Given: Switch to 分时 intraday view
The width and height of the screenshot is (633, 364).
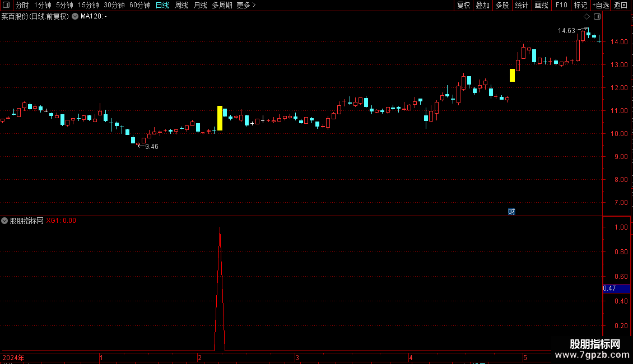Looking at the screenshot, I should pyautogui.click(x=22, y=5).
